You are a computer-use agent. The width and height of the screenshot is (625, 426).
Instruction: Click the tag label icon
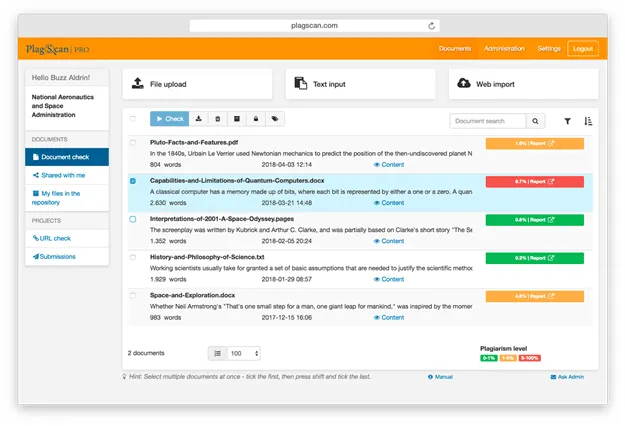275,119
